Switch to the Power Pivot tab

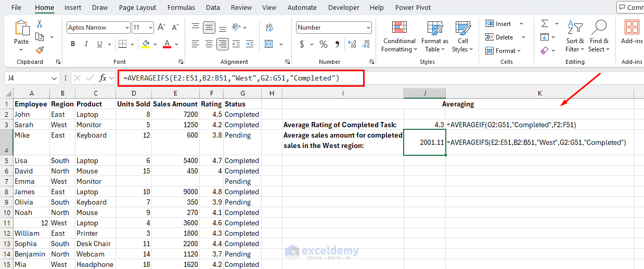click(412, 7)
